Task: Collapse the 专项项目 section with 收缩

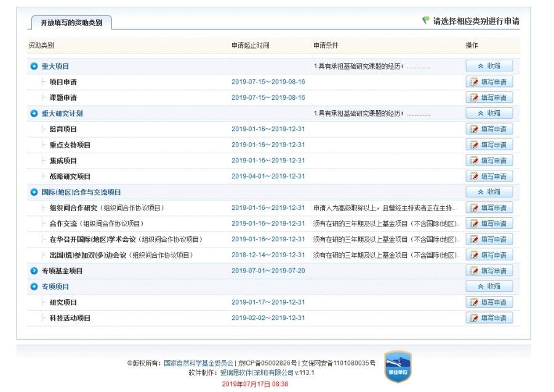Action: point(489,286)
